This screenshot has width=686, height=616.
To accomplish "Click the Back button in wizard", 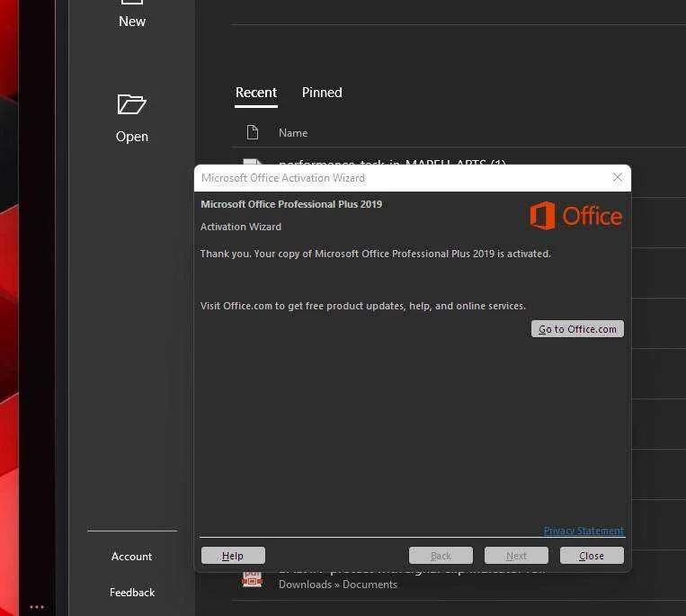I will [x=441, y=556].
